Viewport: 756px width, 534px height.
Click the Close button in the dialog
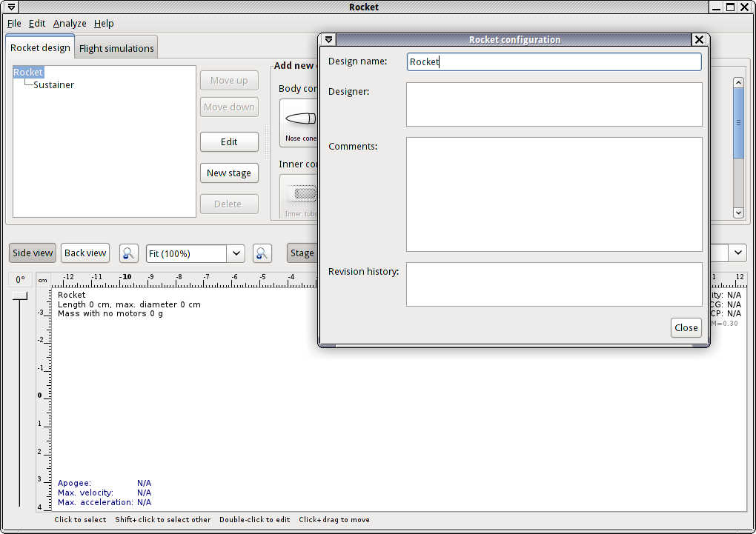tap(686, 328)
